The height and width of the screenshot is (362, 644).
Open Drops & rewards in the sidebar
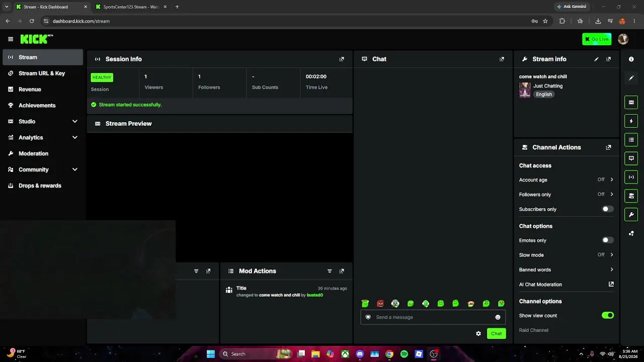point(43,186)
